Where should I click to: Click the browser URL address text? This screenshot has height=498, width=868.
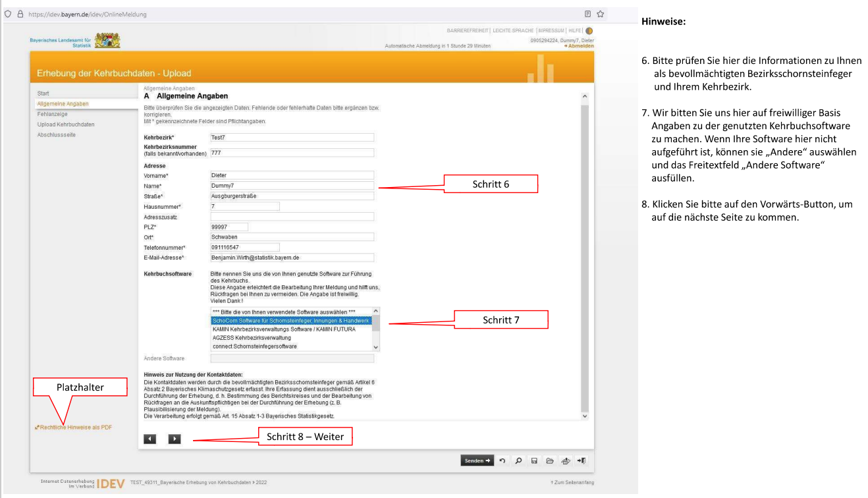pyautogui.click(x=88, y=14)
